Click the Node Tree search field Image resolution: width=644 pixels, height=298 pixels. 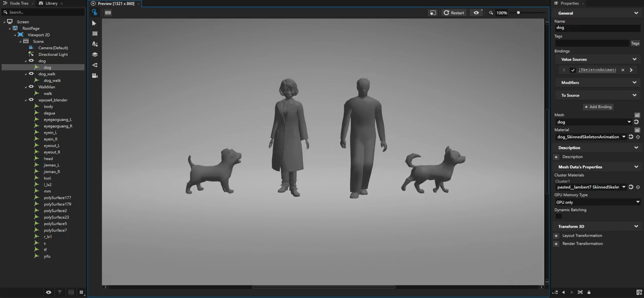[x=44, y=12]
